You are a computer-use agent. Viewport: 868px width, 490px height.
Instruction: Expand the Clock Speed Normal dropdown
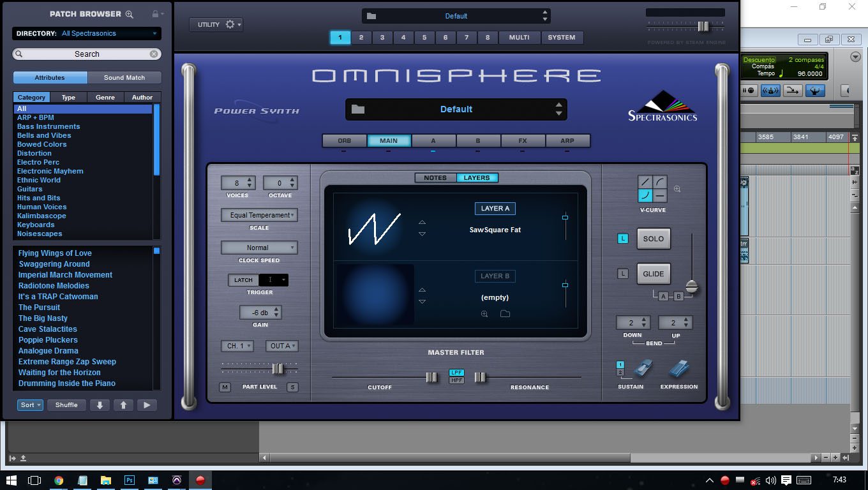(259, 248)
